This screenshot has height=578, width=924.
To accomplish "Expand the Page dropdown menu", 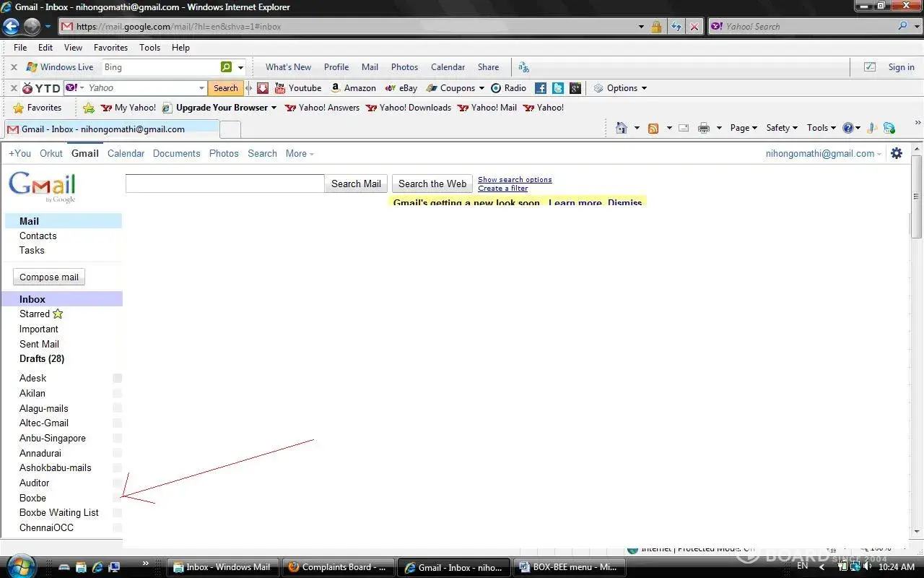I will pos(744,128).
